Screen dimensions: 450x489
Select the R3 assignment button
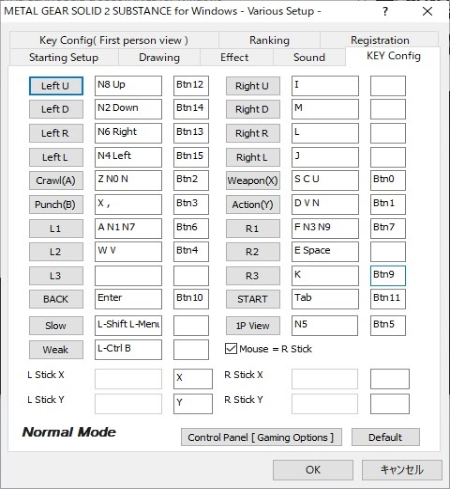click(253, 276)
